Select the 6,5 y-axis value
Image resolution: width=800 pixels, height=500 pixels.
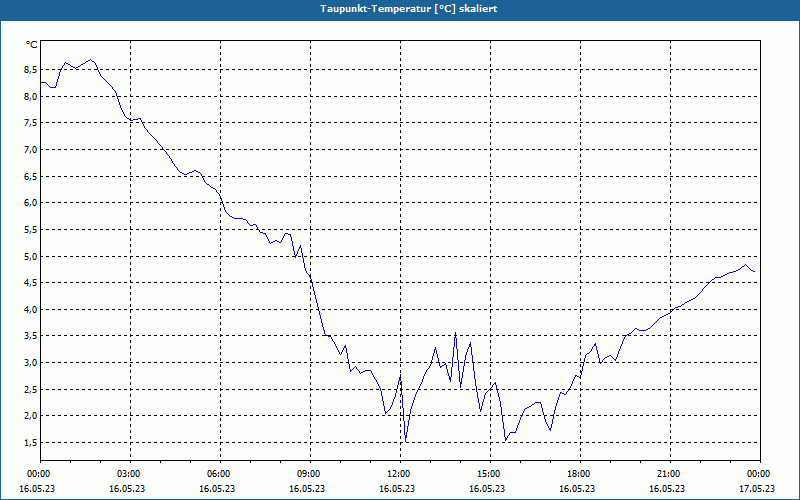point(31,177)
